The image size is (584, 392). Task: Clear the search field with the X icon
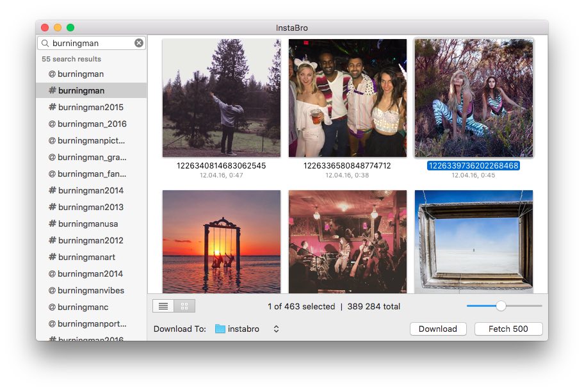coord(139,43)
